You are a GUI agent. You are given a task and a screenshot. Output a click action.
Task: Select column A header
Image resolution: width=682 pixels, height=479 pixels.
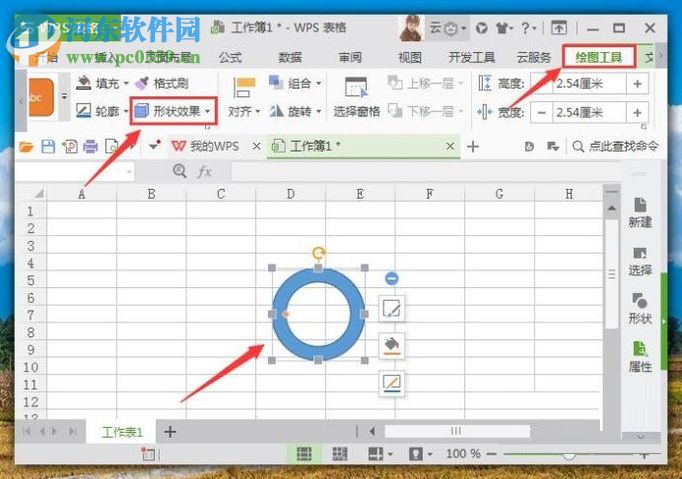tap(82, 194)
